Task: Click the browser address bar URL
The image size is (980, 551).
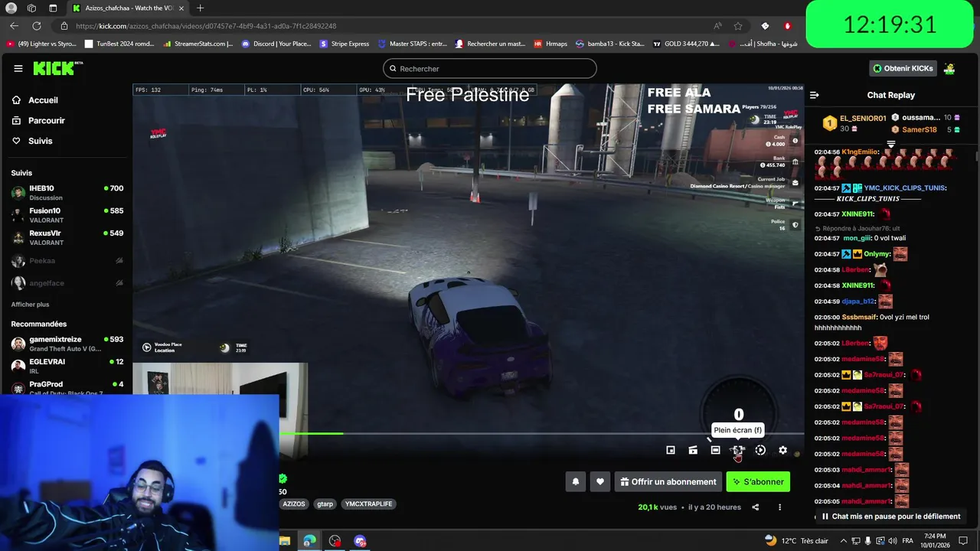Action: 206,26
